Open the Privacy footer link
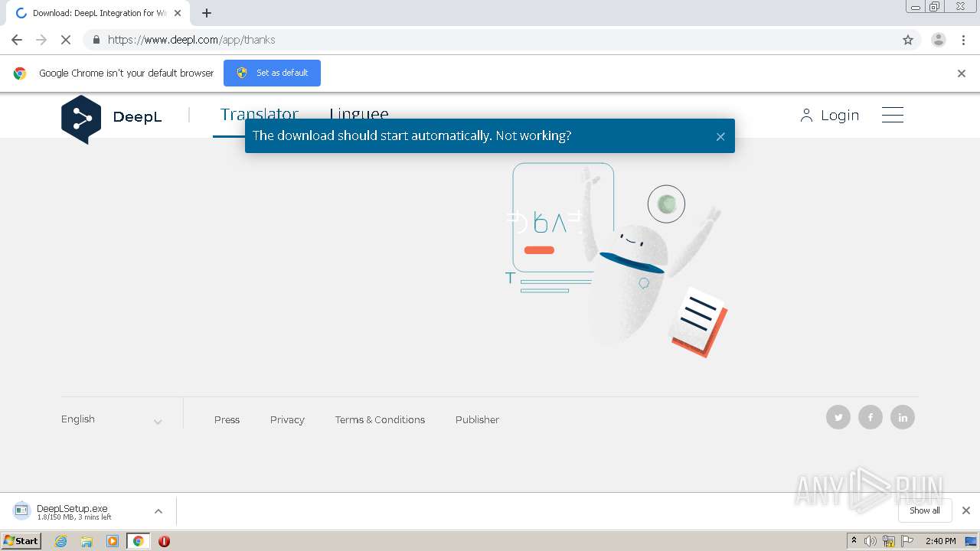 click(287, 419)
